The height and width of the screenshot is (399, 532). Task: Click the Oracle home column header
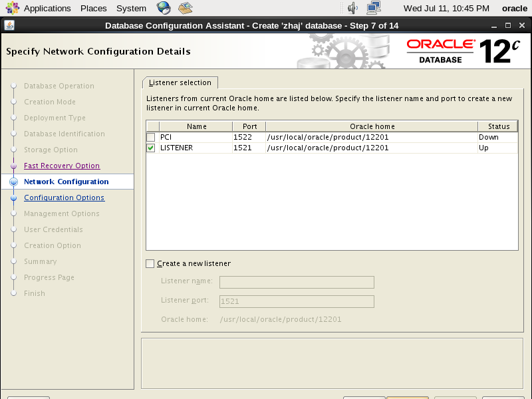click(x=372, y=126)
